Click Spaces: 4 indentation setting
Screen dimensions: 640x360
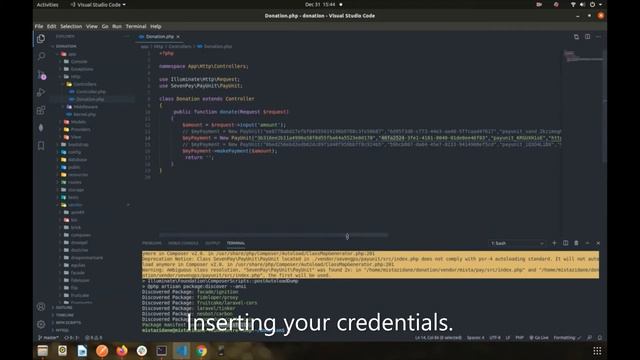point(476,338)
